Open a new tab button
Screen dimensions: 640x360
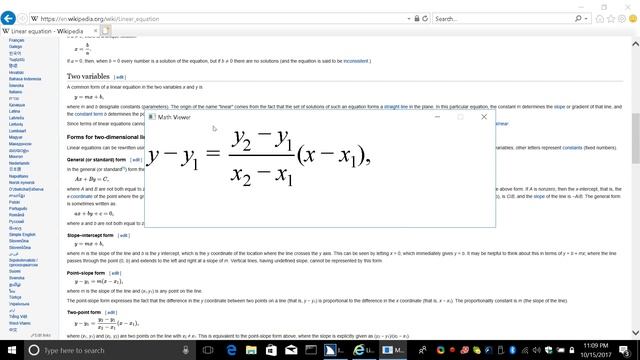[106, 31]
